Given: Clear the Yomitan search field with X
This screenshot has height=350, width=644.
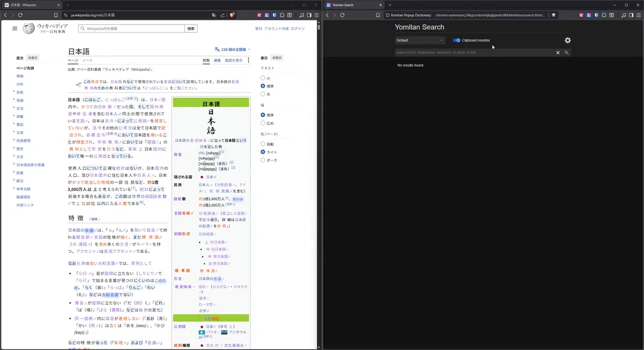Looking at the screenshot, I should (558, 53).
